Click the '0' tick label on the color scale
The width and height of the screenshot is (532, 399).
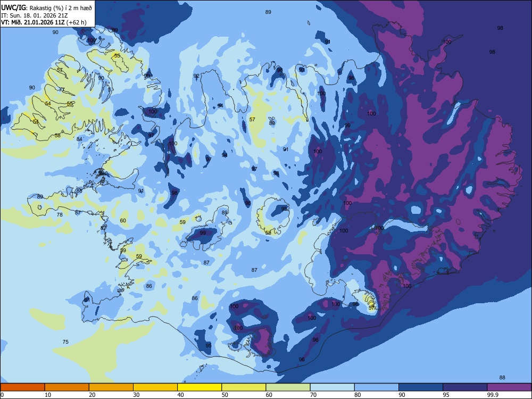(x=2, y=395)
